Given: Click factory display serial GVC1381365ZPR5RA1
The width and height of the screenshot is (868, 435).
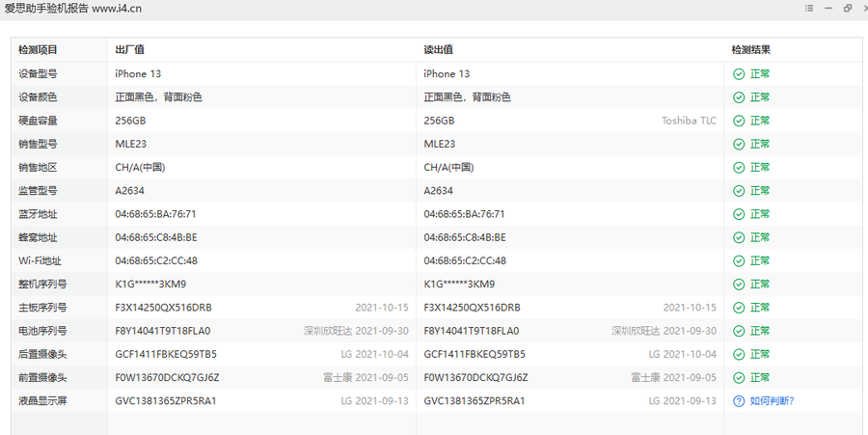Looking at the screenshot, I should tap(166, 400).
